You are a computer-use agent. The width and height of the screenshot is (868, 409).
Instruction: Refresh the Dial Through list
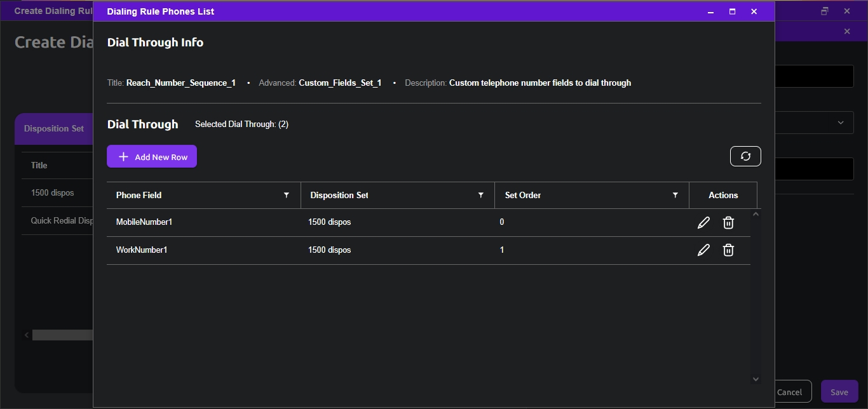pyautogui.click(x=745, y=156)
